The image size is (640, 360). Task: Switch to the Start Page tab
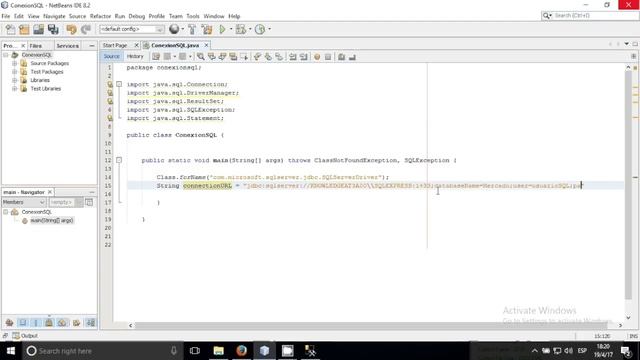point(115,45)
